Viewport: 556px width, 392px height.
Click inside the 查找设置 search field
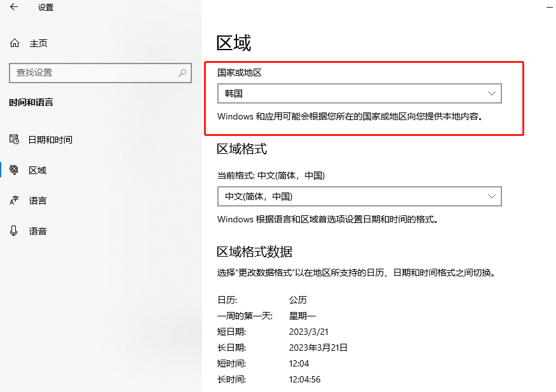pyautogui.click(x=100, y=73)
